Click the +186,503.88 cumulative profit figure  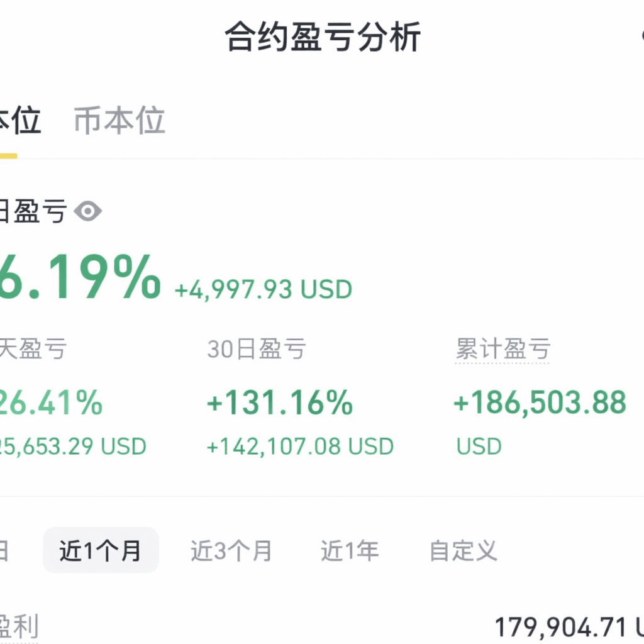click(540, 402)
